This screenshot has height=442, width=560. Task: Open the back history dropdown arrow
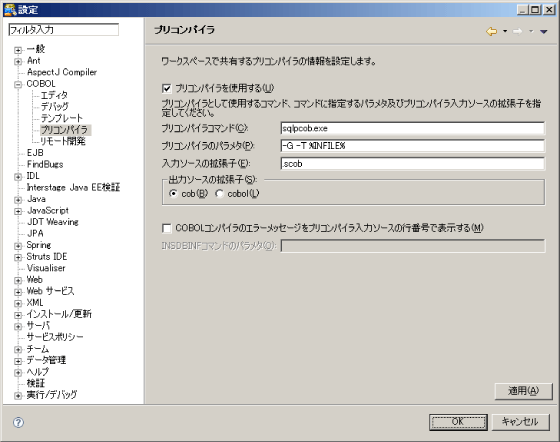(x=505, y=31)
